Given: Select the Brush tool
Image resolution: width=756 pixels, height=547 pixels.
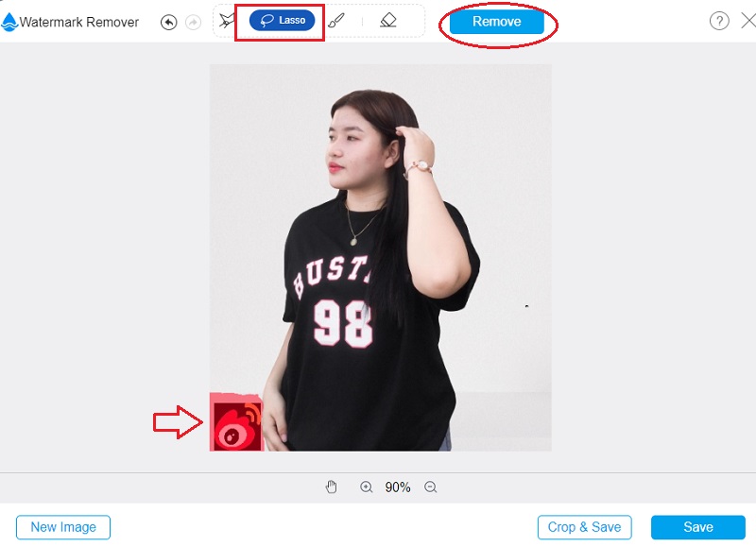Looking at the screenshot, I should point(336,19).
